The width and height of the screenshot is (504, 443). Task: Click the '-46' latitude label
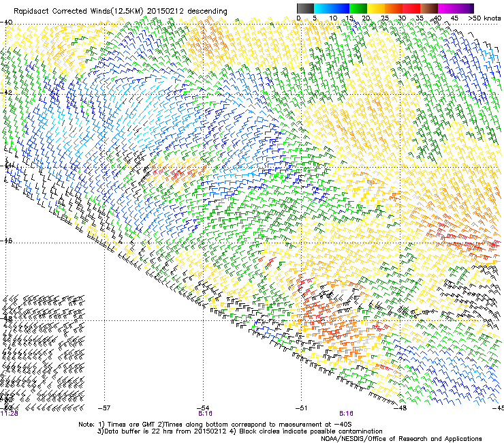(x=6, y=241)
